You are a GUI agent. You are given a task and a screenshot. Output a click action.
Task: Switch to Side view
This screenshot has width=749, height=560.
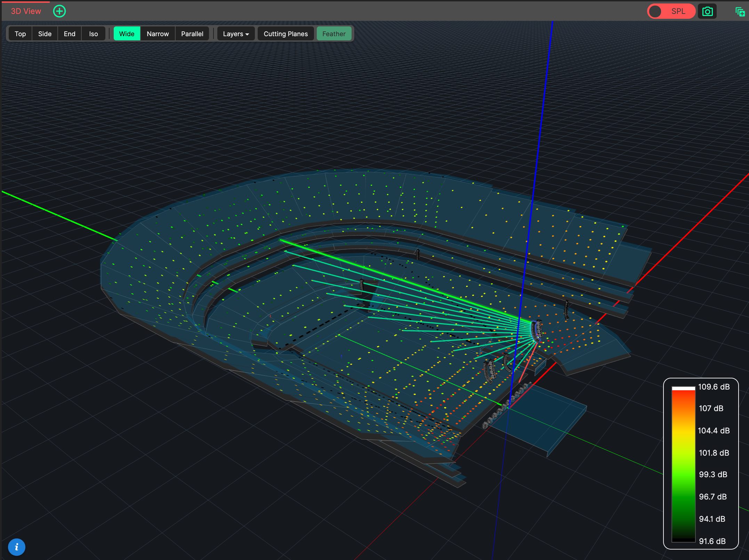coord(45,34)
